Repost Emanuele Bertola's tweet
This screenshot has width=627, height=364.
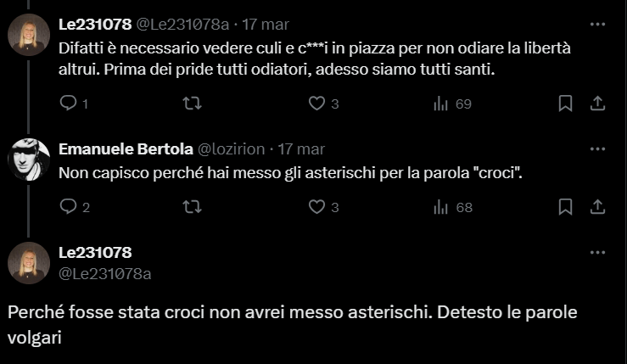click(193, 206)
